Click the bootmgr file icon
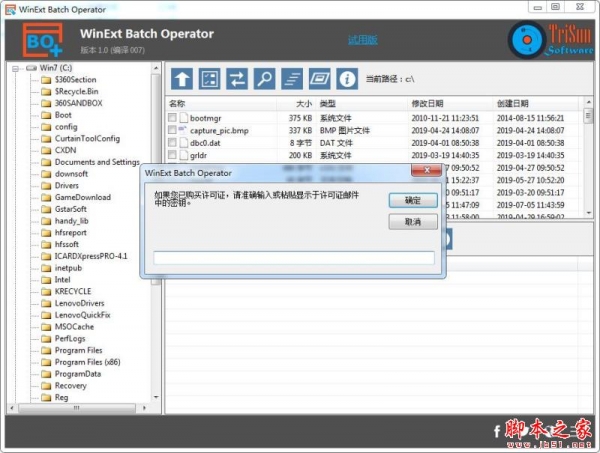 coord(184,118)
